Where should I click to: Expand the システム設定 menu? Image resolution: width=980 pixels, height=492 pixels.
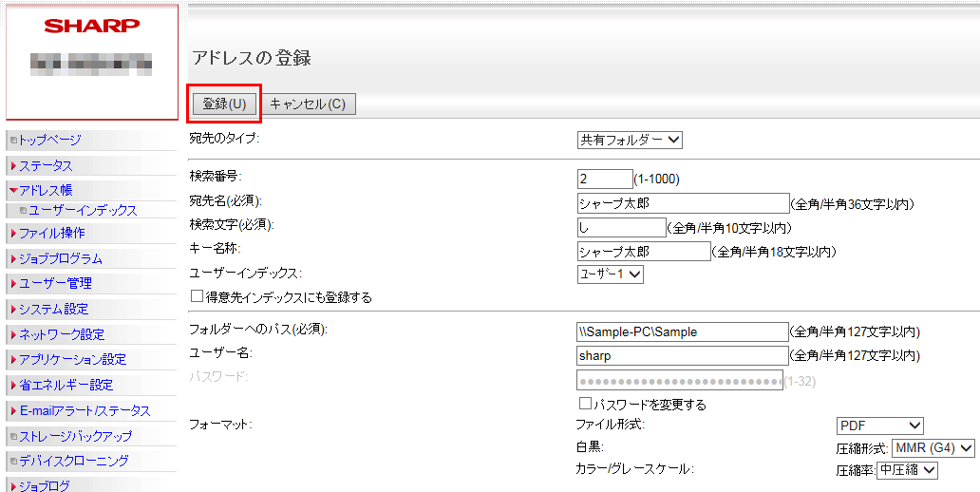[x=53, y=309]
